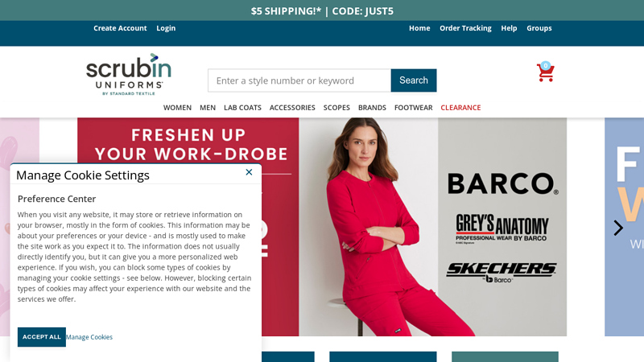Click the Grey's Anatomy brand logo
Image resolution: width=644 pixels, height=362 pixels.
tap(502, 228)
